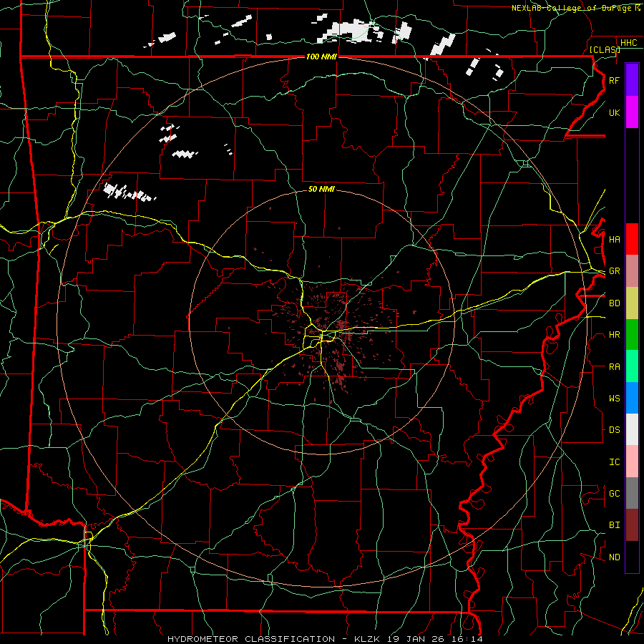Click the 100 NMI range ring label
This screenshot has height=644, width=644.
tap(321, 57)
